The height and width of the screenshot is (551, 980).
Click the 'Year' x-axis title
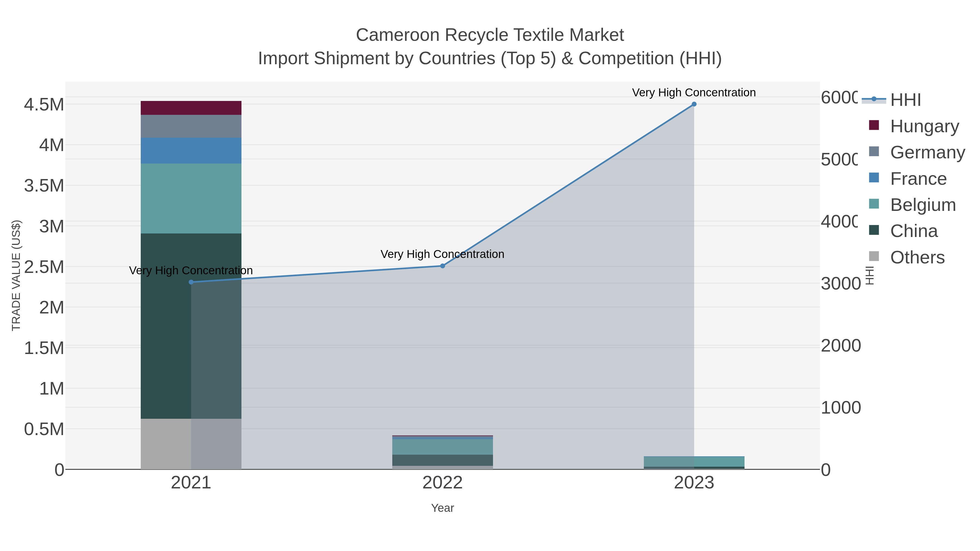click(x=442, y=508)
